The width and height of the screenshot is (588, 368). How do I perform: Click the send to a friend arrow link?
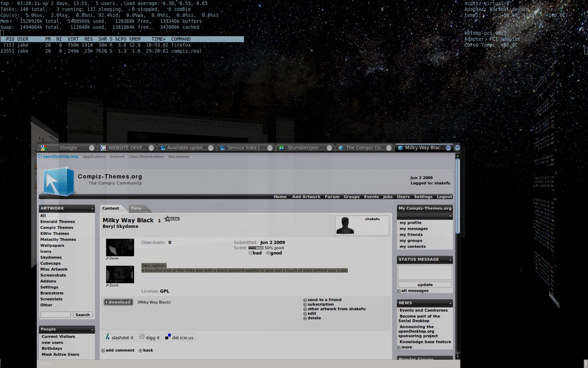[322, 300]
